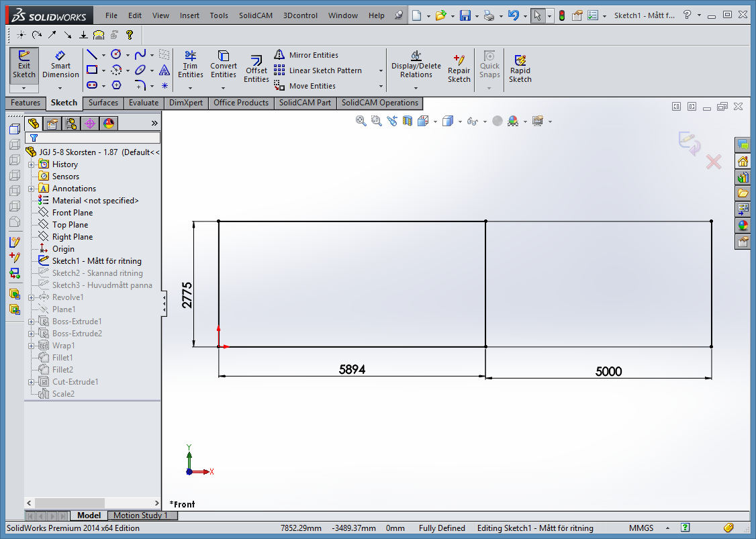The image size is (756, 539).
Task: Switch to the PropertyManager tab
Action: click(x=52, y=124)
